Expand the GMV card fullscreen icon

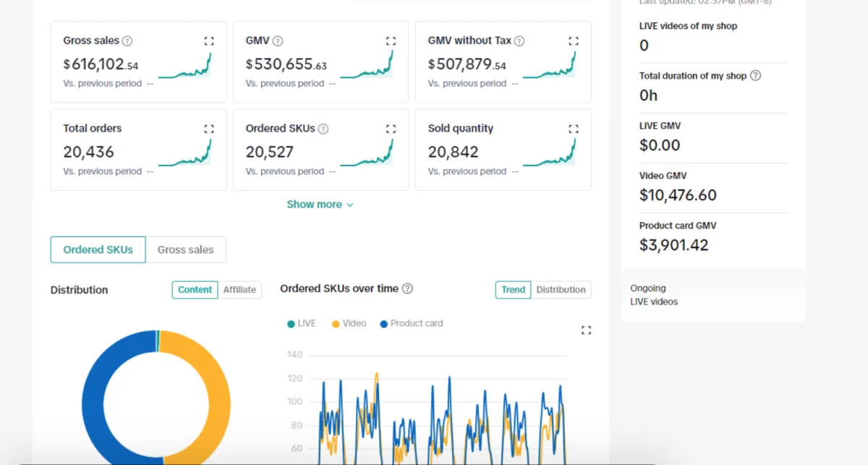pyautogui.click(x=391, y=41)
